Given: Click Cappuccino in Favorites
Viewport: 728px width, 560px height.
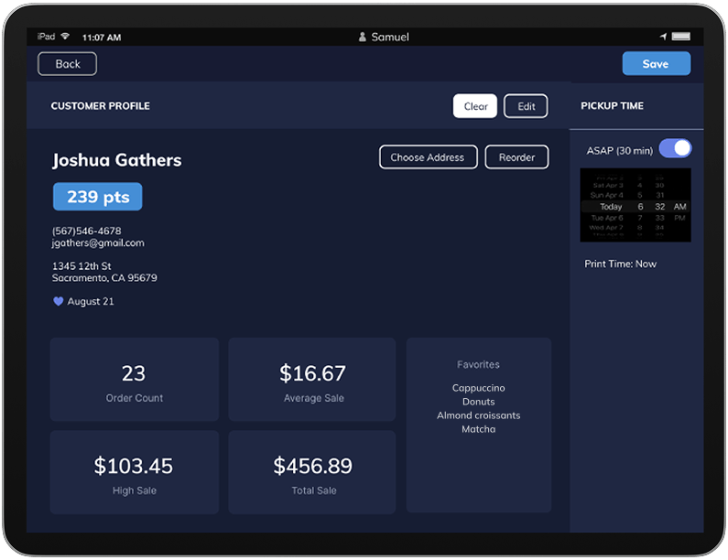Looking at the screenshot, I should (x=478, y=388).
